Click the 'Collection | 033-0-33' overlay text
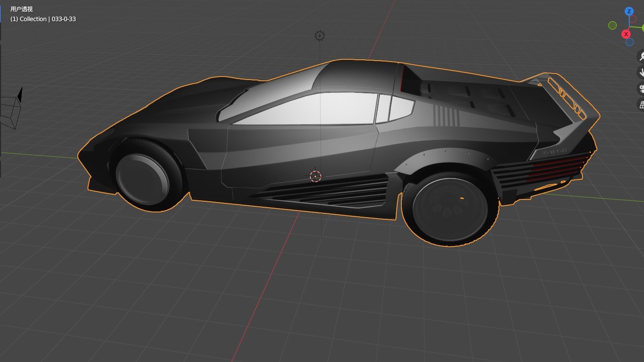Screen dimensions: 644x362 tap(43, 19)
